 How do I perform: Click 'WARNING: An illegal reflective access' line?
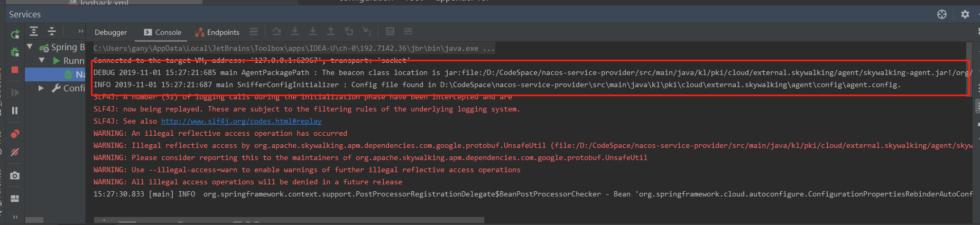point(220,133)
